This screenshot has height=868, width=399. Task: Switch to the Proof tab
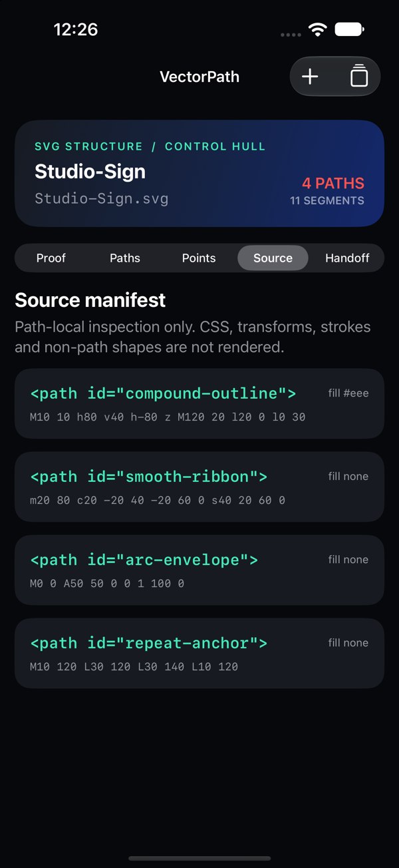[51, 258]
